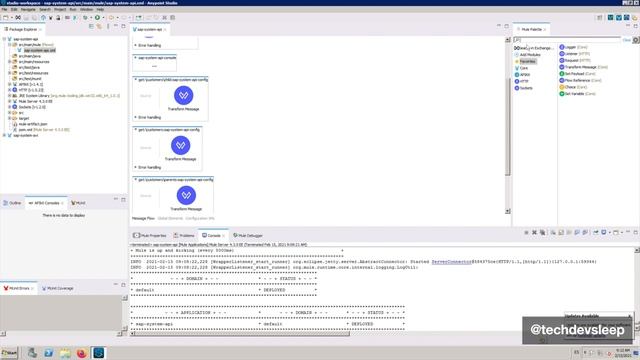Select the Core palette category
This screenshot has height=360, width=640.
click(x=522, y=68)
